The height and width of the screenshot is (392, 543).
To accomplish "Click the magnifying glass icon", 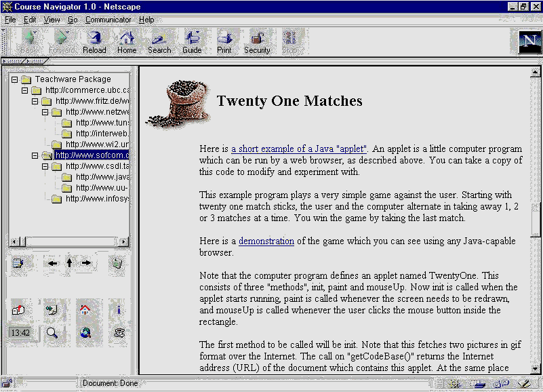I will (x=52, y=333).
